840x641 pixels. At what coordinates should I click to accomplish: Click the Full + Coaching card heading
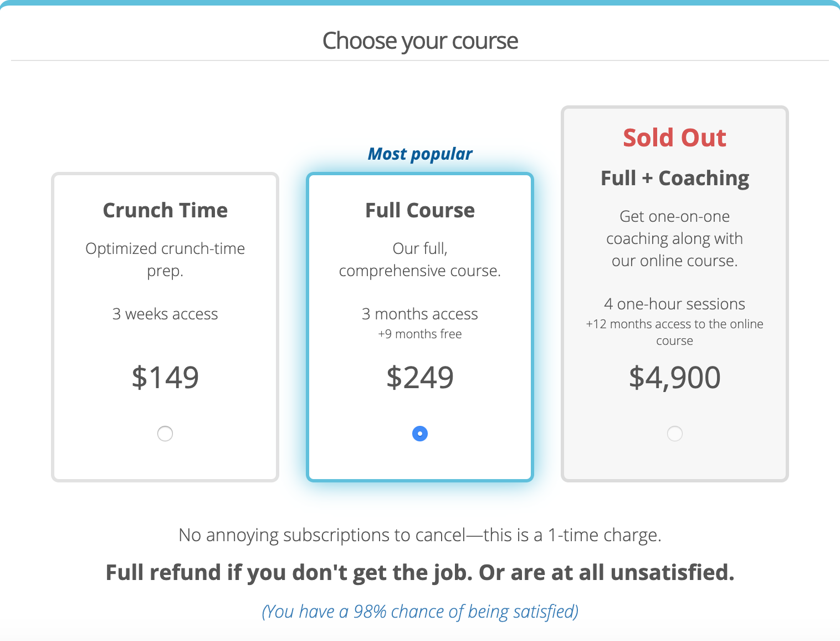675,179
